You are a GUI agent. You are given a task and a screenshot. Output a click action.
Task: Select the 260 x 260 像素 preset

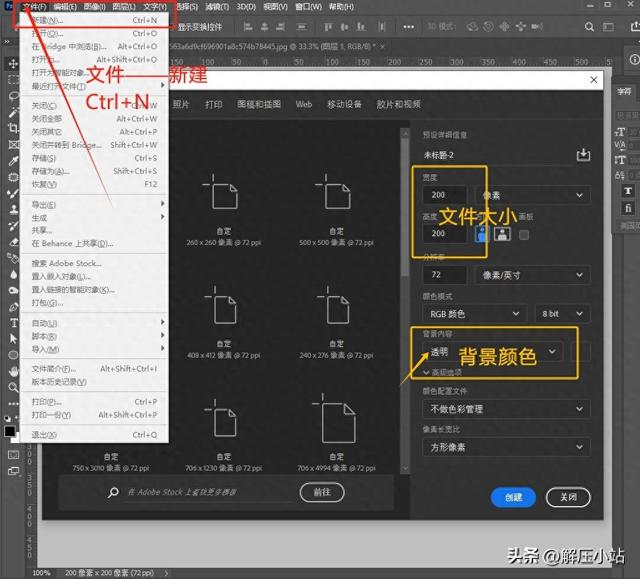pyautogui.click(x=224, y=211)
